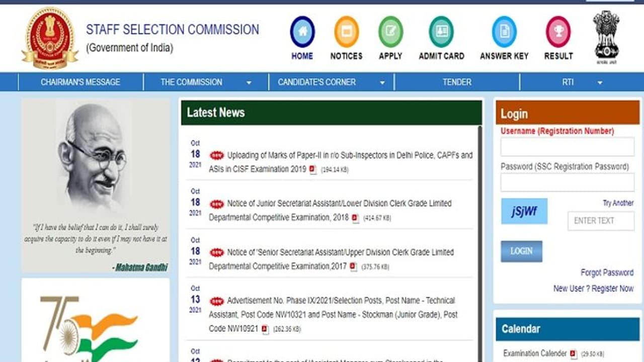
Task: Click the national emblem on the right
Action: point(605,35)
